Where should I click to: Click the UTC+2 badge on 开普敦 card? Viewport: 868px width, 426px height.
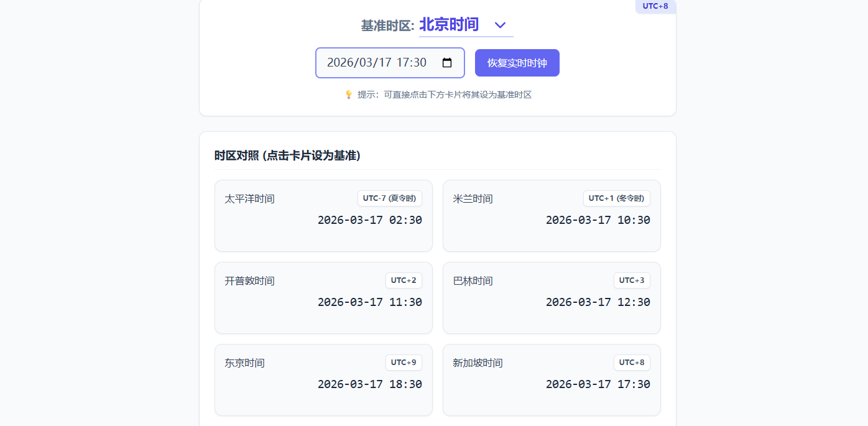(404, 280)
